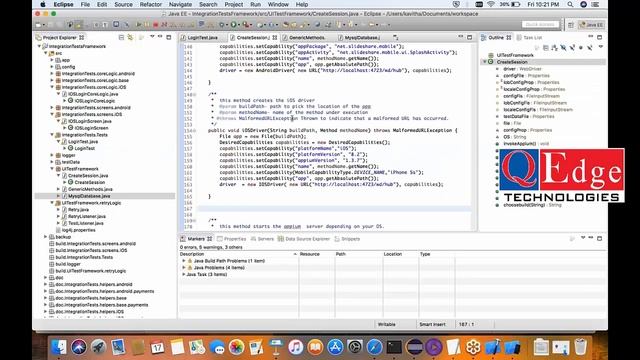Open App Store from the Dock
The width and height of the screenshot is (640, 360).
click(x=335, y=347)
